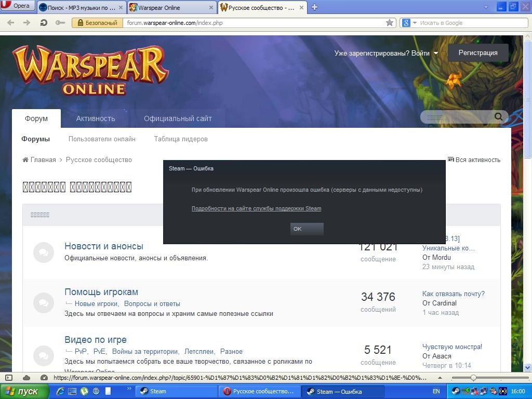Expand the 'Уже зарегистрированы? Войти' login dropdown

tap(386, 53)
